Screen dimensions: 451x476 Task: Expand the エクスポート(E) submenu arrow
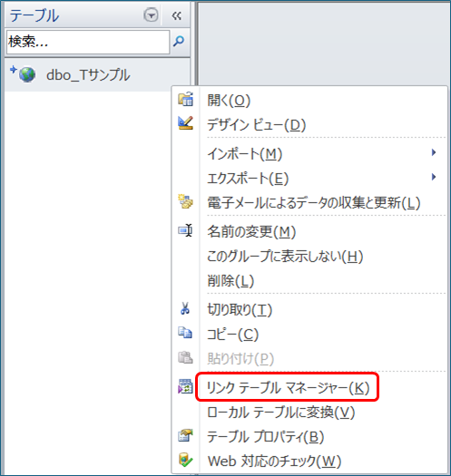tap(434, 177)
